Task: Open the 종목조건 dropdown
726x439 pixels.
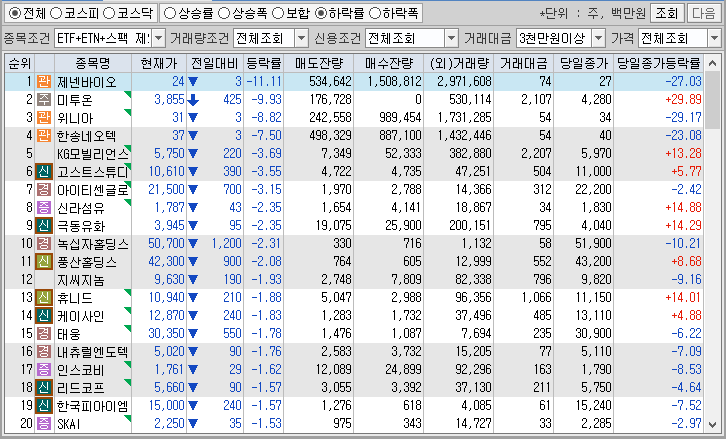Action: click(x=158, y=38)
